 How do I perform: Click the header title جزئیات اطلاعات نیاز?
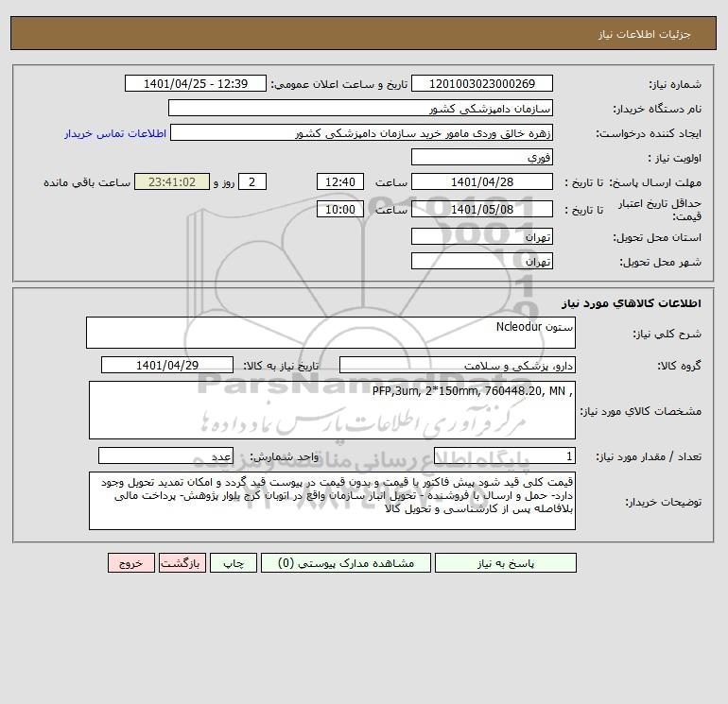coord(645,34)
